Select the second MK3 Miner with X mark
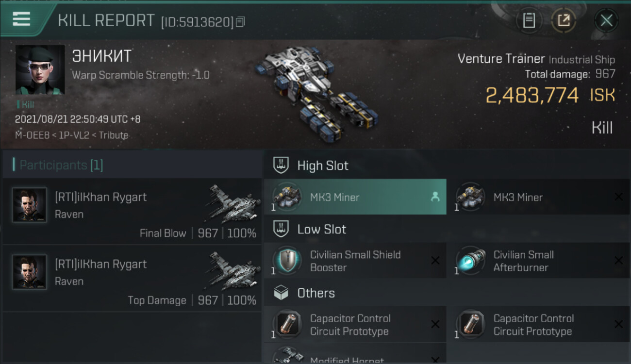Image resolution: width=631 pixels, height=364 pixels. click(539, 197)
